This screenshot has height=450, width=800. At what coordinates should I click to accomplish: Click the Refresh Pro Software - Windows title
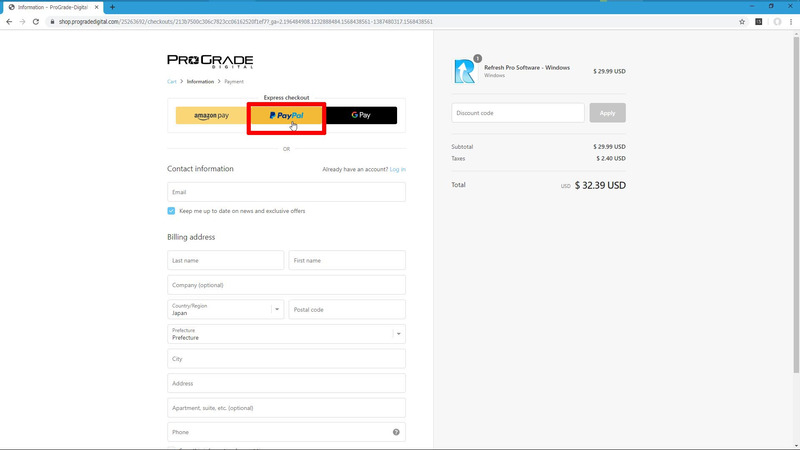coord(527,67)
